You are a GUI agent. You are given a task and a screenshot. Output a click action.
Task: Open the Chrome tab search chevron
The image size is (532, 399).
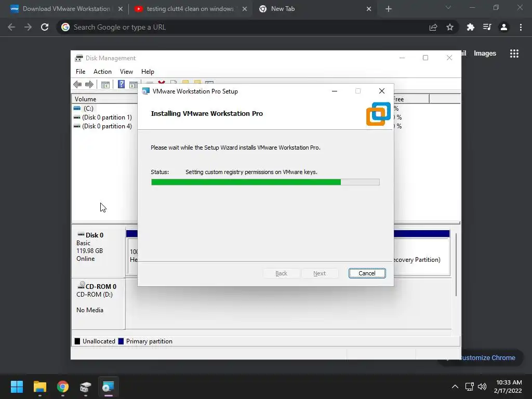(x=448, y=7)
